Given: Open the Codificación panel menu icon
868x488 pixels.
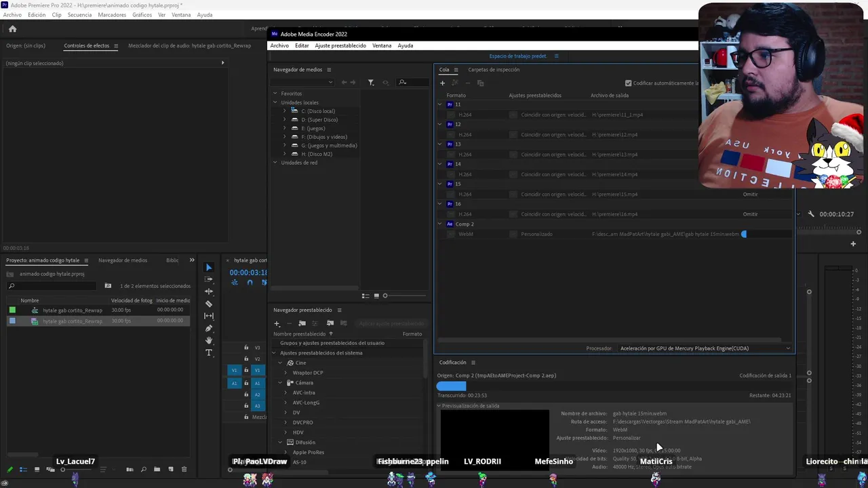Looking at the screenshot, I should pyautogui.click(x=473, y=363).
